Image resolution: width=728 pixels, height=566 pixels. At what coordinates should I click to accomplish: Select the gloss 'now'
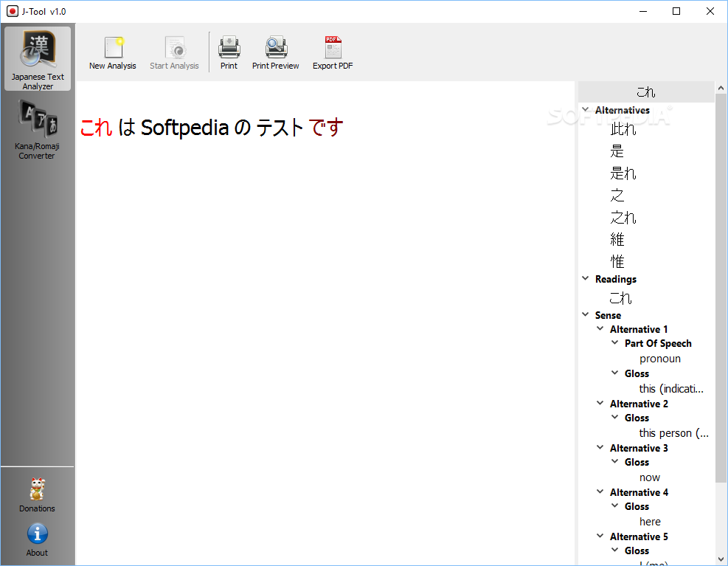click(x=650, y=477)
